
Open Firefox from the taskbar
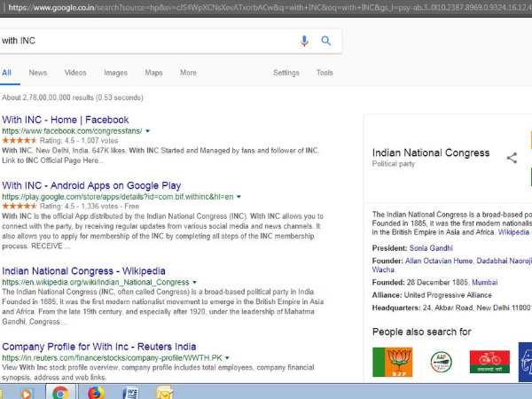pyautogui.click(x=96, y=393)
